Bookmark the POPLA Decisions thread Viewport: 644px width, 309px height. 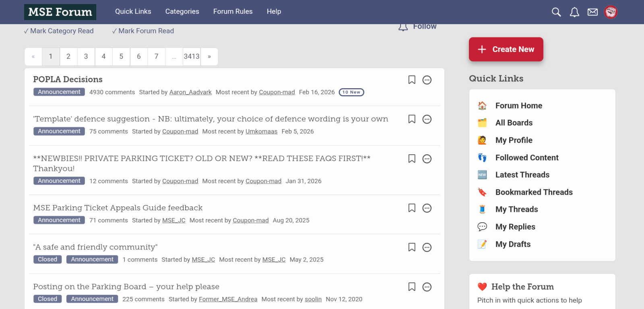(x=412, y=80)
